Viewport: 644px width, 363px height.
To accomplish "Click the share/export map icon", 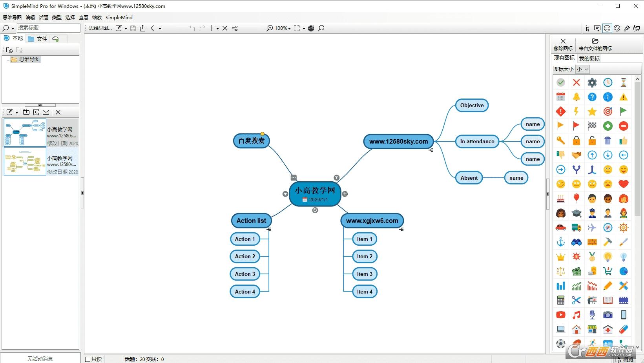I will coord(143,28).
